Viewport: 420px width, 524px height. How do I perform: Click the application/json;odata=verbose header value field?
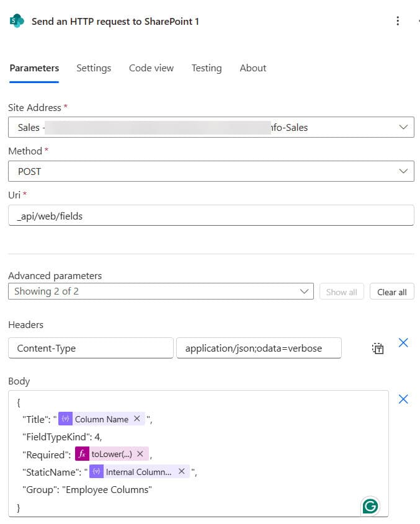[259, 348]
